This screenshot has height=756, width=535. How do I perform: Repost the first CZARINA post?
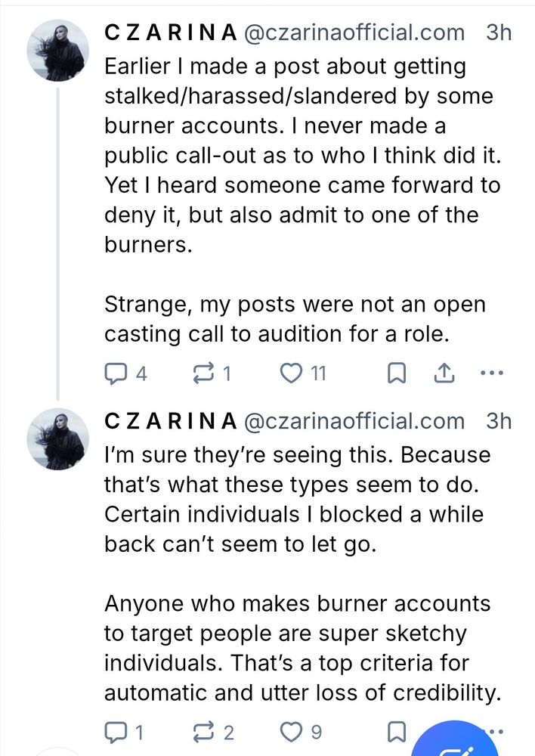203,372
